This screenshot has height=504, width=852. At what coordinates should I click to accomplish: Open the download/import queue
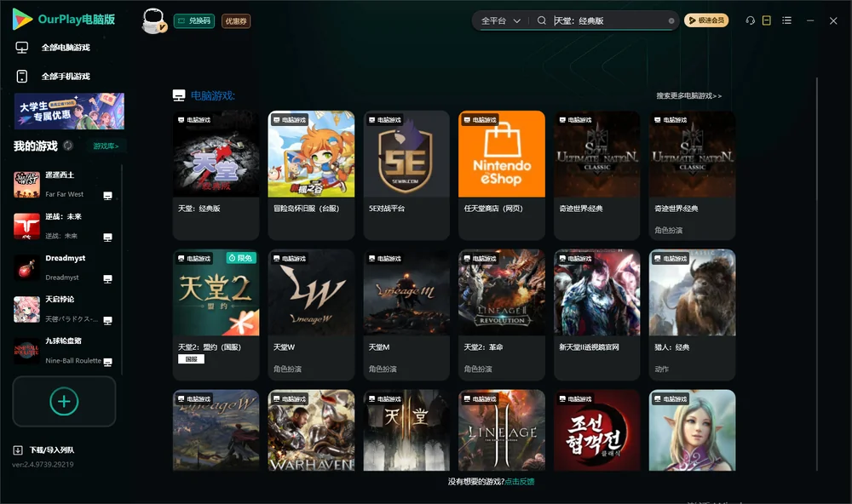[43, 450]
